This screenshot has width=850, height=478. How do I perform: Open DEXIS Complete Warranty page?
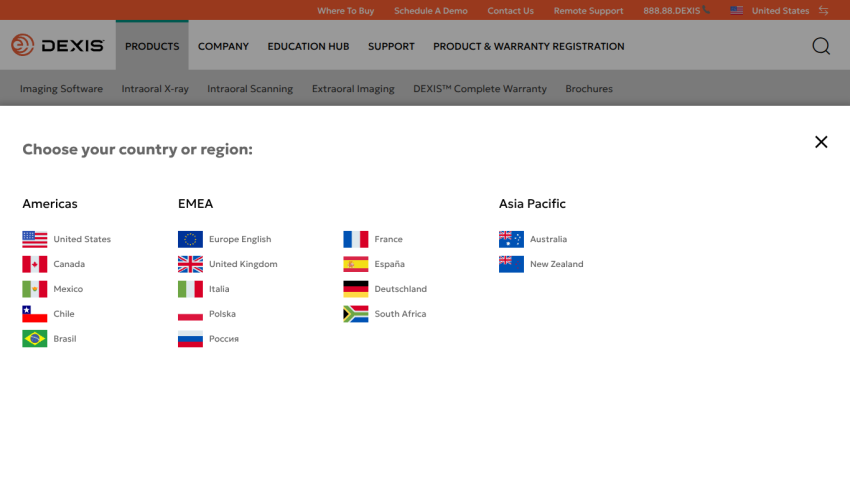point(480,88)
